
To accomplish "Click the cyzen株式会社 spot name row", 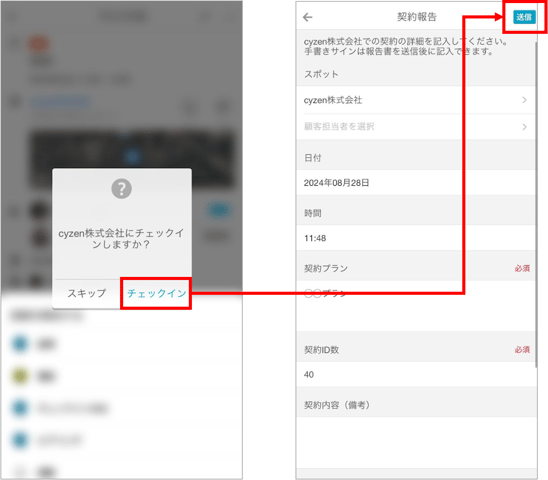I will click(x=416, y=100).
